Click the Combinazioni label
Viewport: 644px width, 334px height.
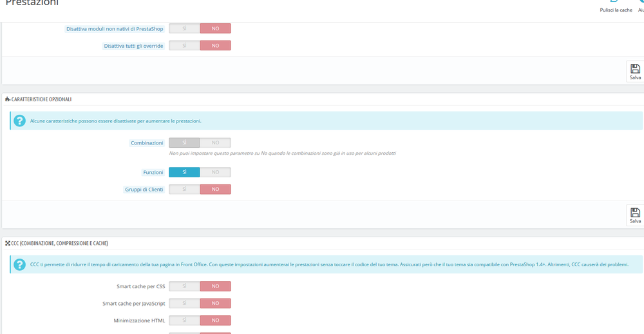point(147,143)
